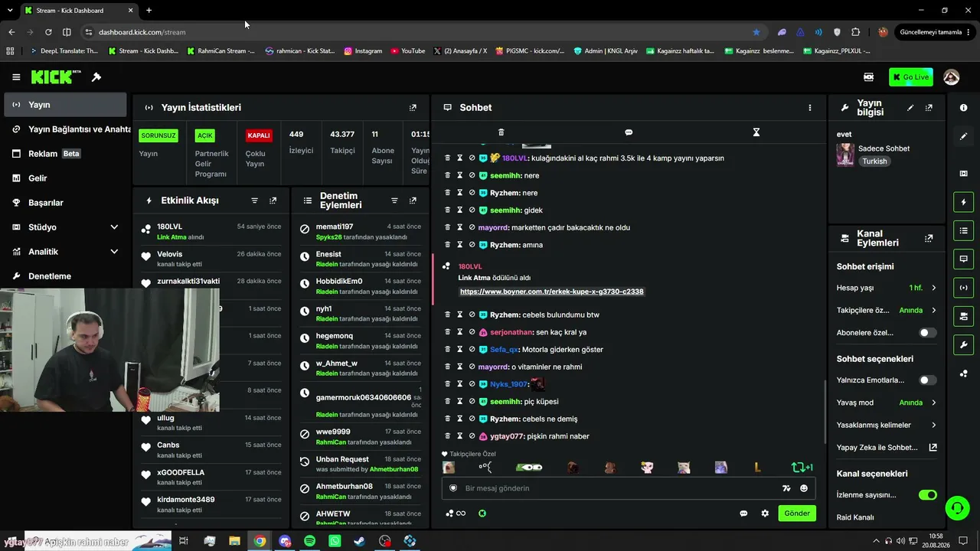Click Raid Kanalı option
This screenshot has height=551, width=980.
click(x=855, y=517)
